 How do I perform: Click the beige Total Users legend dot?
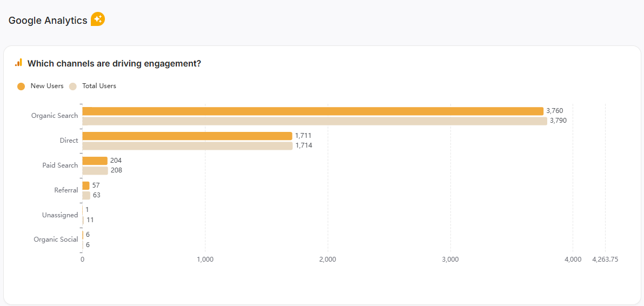tap(73, 86)
